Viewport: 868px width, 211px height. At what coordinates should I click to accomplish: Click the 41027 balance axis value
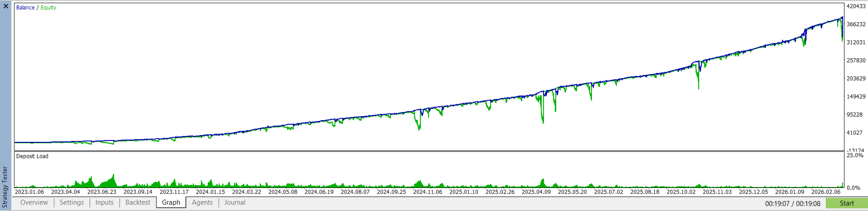coord(854,133)
